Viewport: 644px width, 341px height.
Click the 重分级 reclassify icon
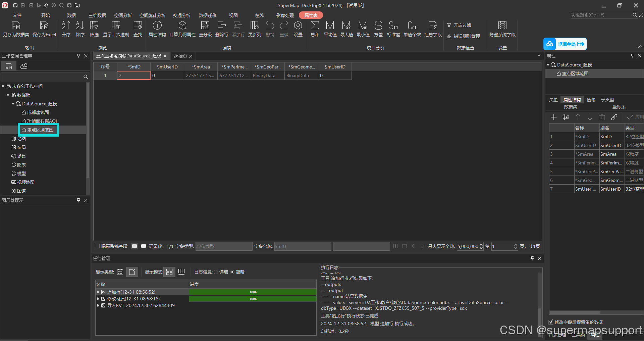[205, 26]
